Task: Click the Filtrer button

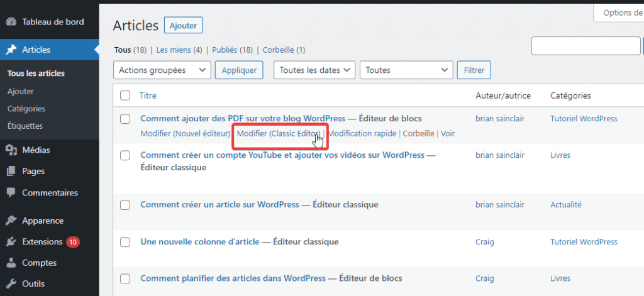Action: click(474, 70)
